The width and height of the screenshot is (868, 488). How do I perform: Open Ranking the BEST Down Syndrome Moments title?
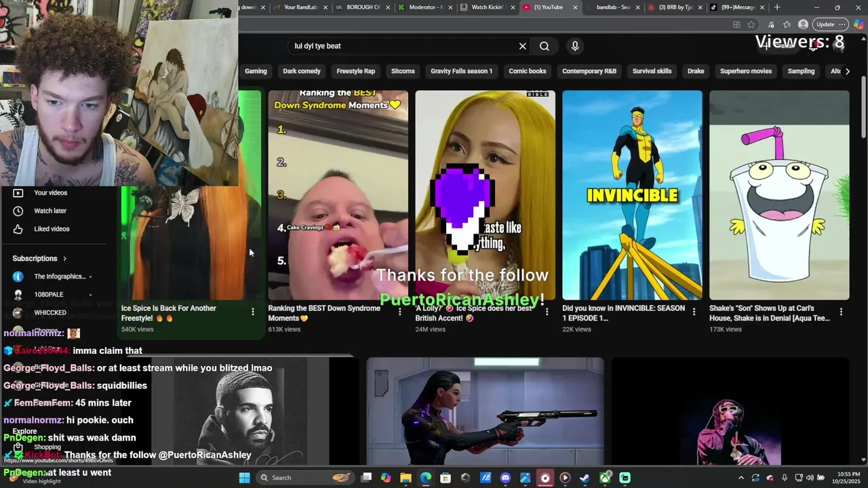pyautogui.click(x=324, y=313)
